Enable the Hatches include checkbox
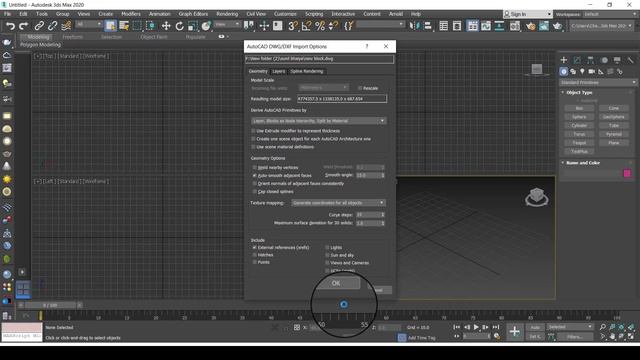This screenshot has height=360, width=640. point(255,255)
